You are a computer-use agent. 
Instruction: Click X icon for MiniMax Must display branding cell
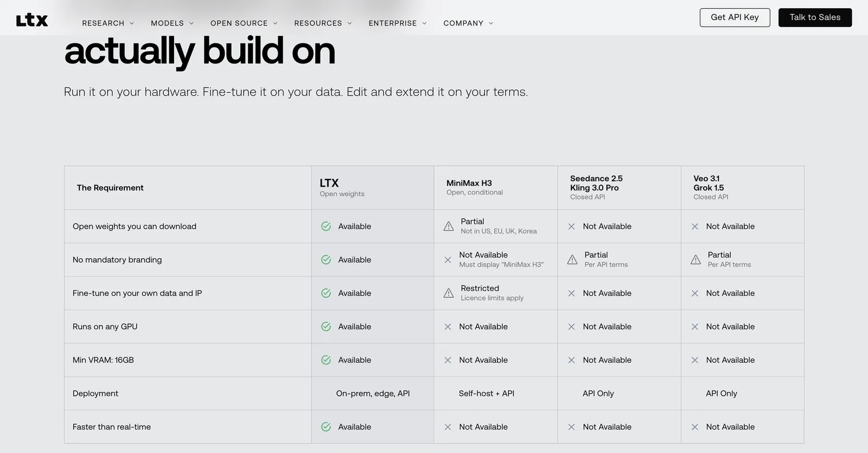[448, 260]
